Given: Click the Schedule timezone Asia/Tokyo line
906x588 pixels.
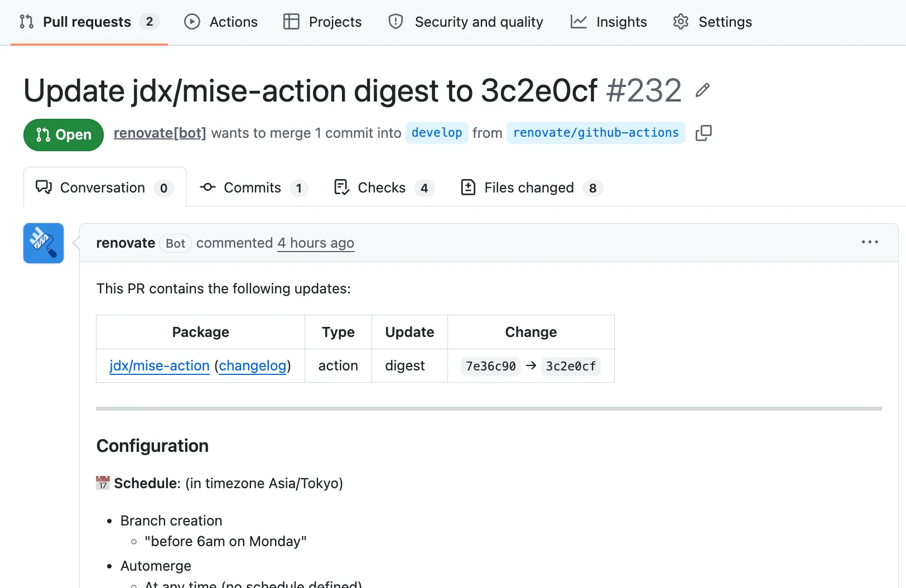Looking at the screenshot, I should click(219, 483).
